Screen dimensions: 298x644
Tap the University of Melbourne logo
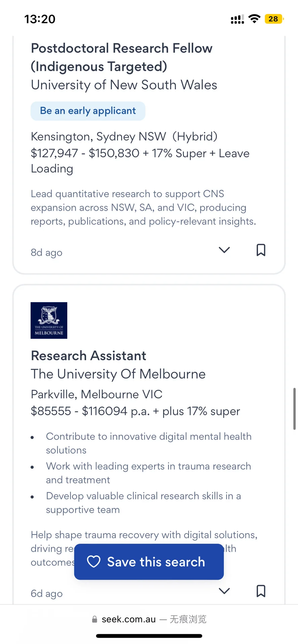(x=49, y=320)
